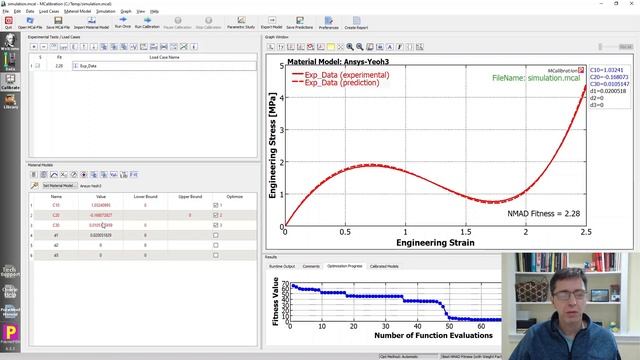Click the Material Models curve icon
This screenshot has width=640, height=360.
point(54,175)
